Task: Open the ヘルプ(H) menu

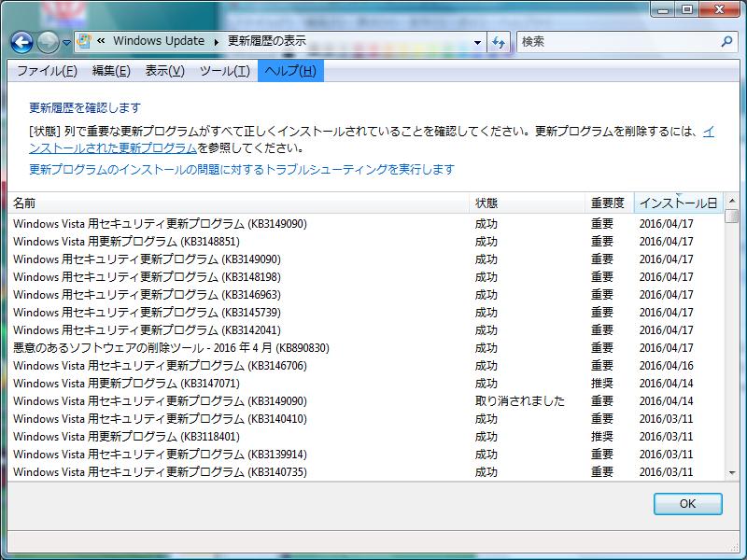Action: [x=290, y=71]
